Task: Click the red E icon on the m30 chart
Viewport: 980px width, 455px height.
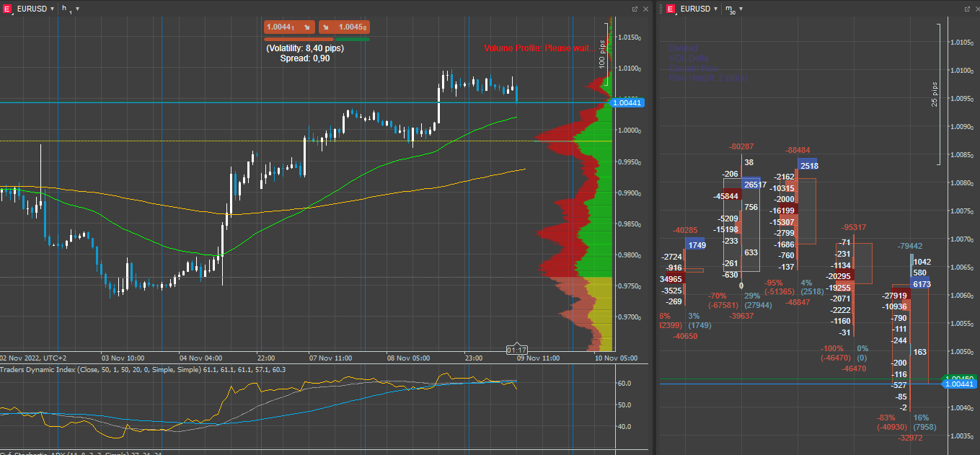Action: click(671, 9)
